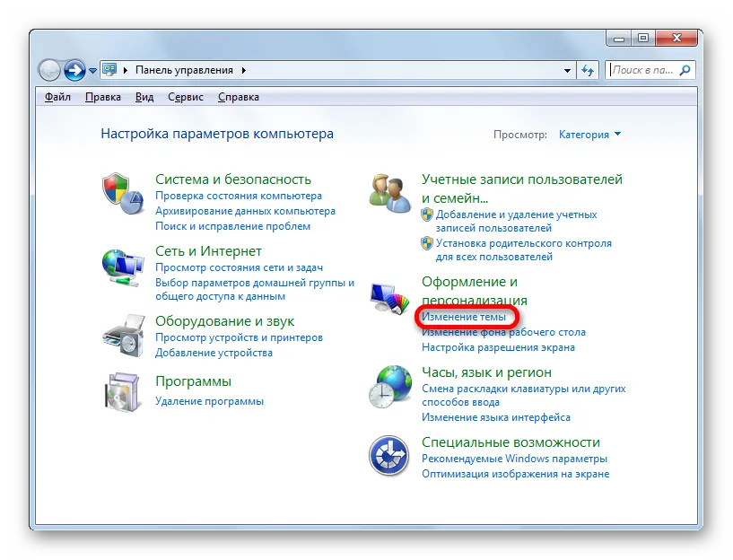
Task: Click Изменение темы link
Action: pyautogui.click(x=463, y=317)
